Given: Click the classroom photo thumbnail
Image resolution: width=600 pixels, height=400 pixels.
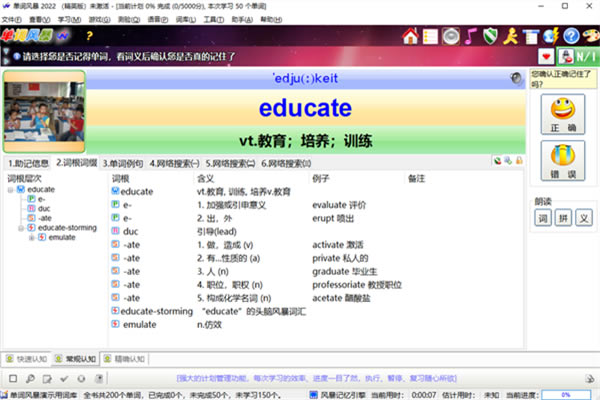Looking at the screenshot, I should click(x=42, y=110).
